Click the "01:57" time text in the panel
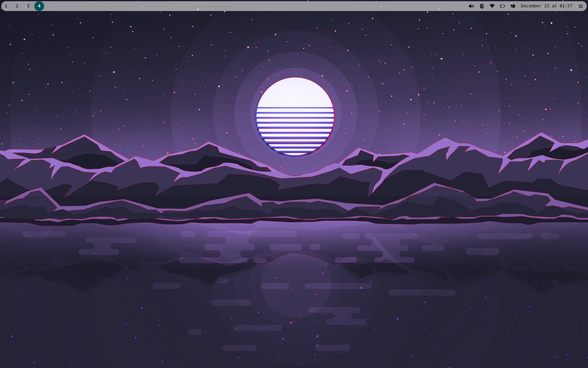 566,6
